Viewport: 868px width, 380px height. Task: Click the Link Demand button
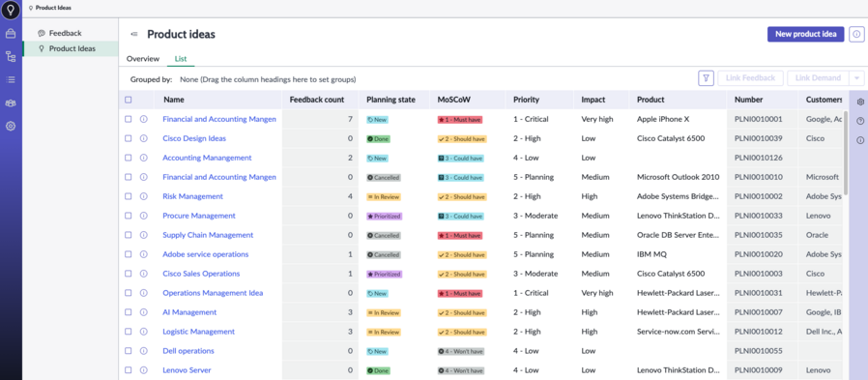coord(818,78)
